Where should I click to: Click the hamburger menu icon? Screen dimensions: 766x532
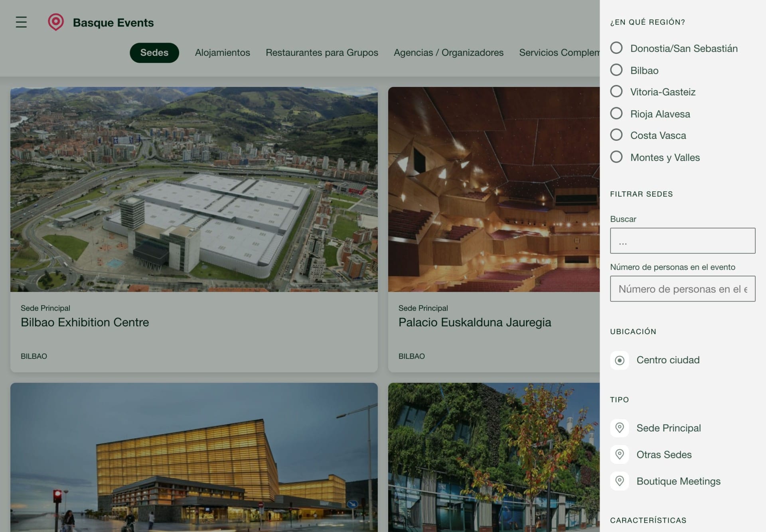[21, 22]
